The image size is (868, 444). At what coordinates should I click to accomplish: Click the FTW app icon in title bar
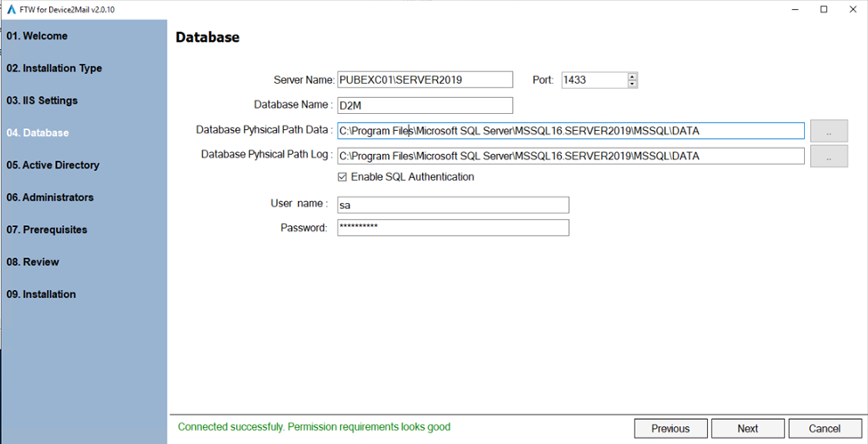pos(10,9)
